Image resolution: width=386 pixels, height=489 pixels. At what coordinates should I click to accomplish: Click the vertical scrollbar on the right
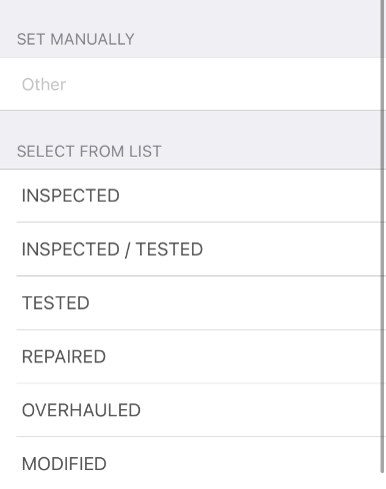pyautogui.click(x=383, y=236)
